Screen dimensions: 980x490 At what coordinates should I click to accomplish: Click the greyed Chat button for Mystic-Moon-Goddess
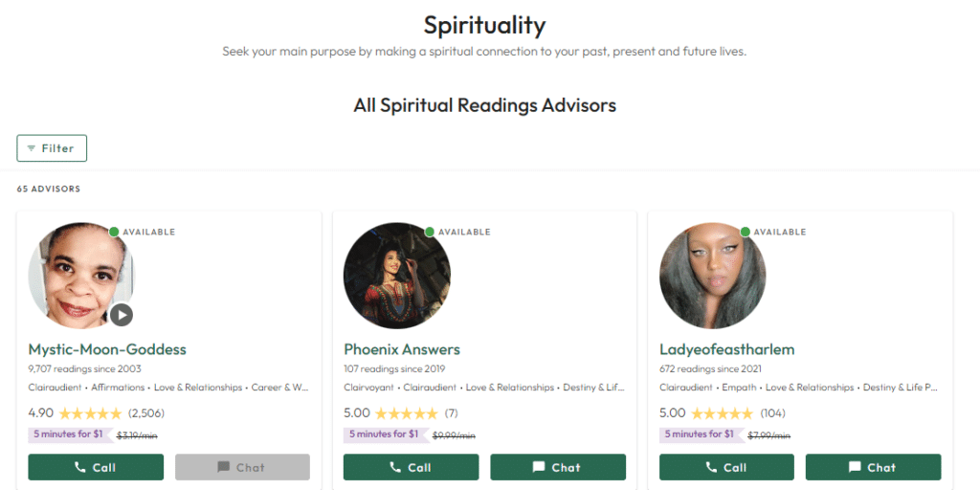(242, 467)
